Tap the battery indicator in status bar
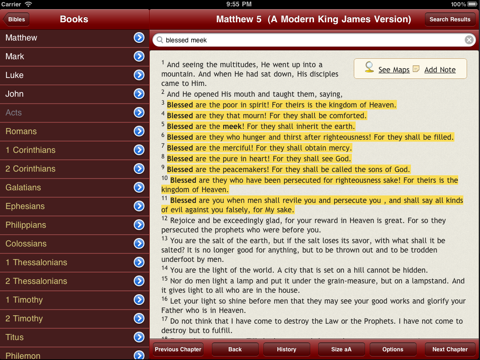Image resolution: width=480 pixels, height=360 pixels. 472,4
